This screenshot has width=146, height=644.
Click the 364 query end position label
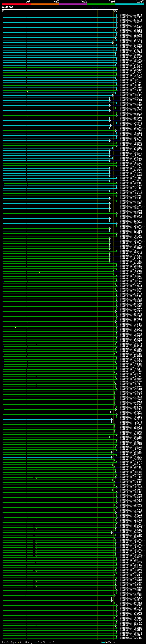click(115, 11)
